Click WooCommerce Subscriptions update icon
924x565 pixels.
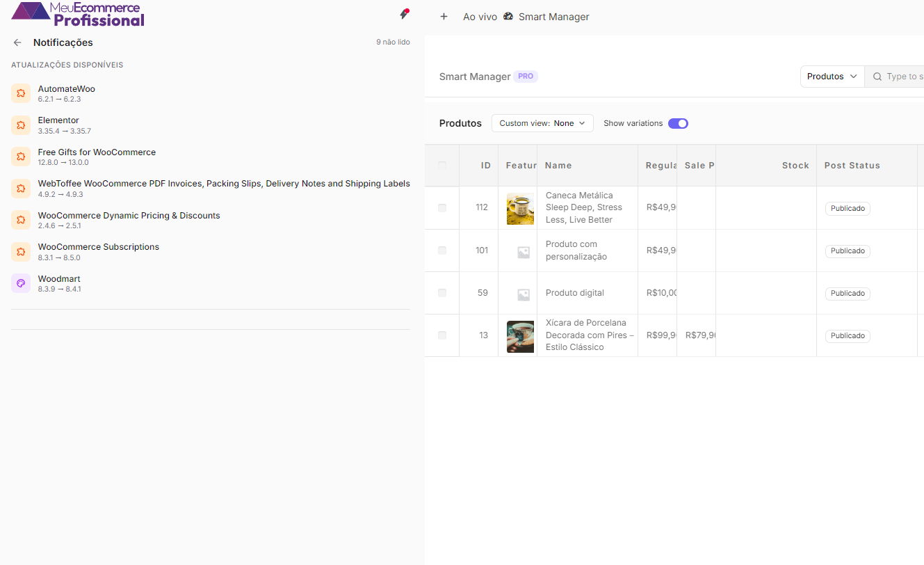pos(21,251)
